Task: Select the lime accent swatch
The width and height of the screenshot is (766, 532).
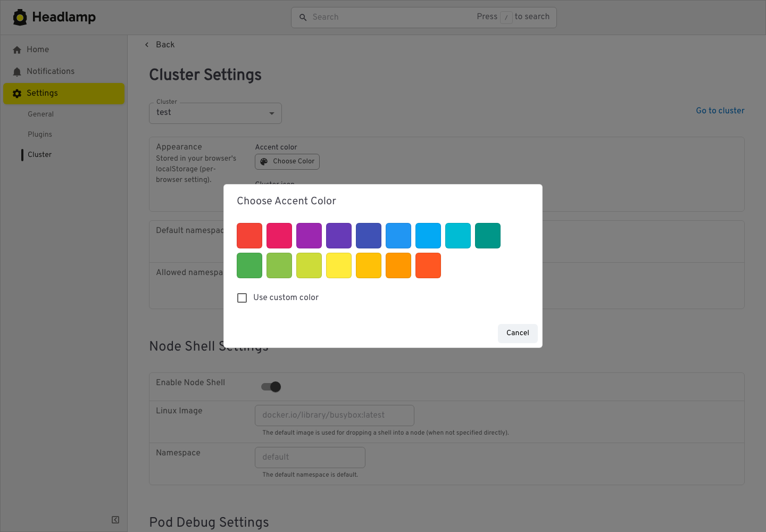Action: [309, 265]
